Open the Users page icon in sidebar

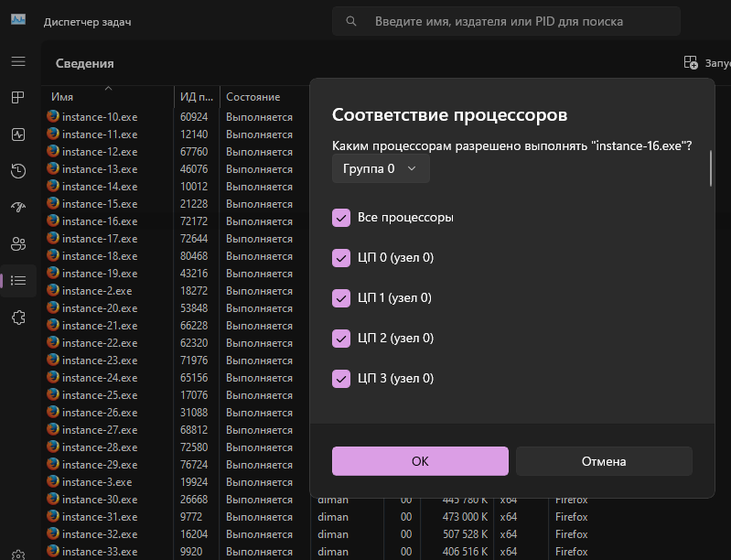pyautogui.click(x=18, y=244)
